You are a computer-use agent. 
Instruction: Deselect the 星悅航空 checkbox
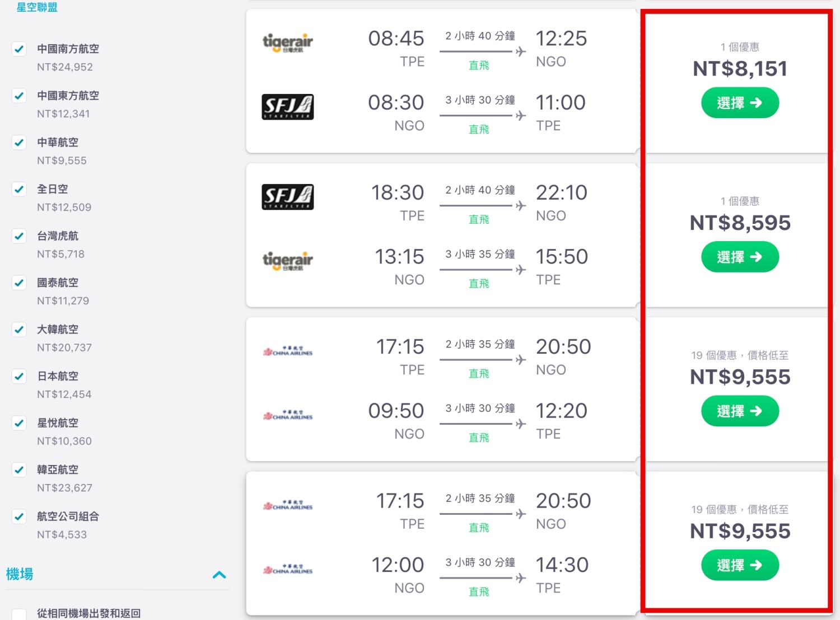point(19,423)
